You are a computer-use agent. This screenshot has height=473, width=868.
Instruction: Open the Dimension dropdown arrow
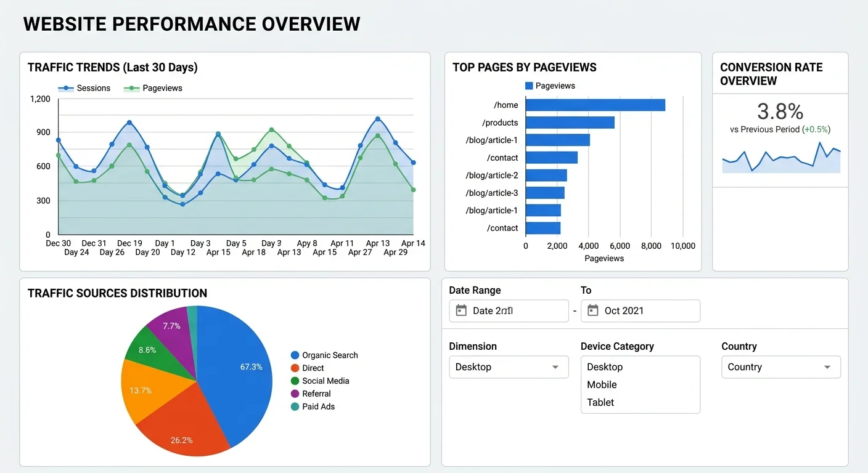click(555, 367)
